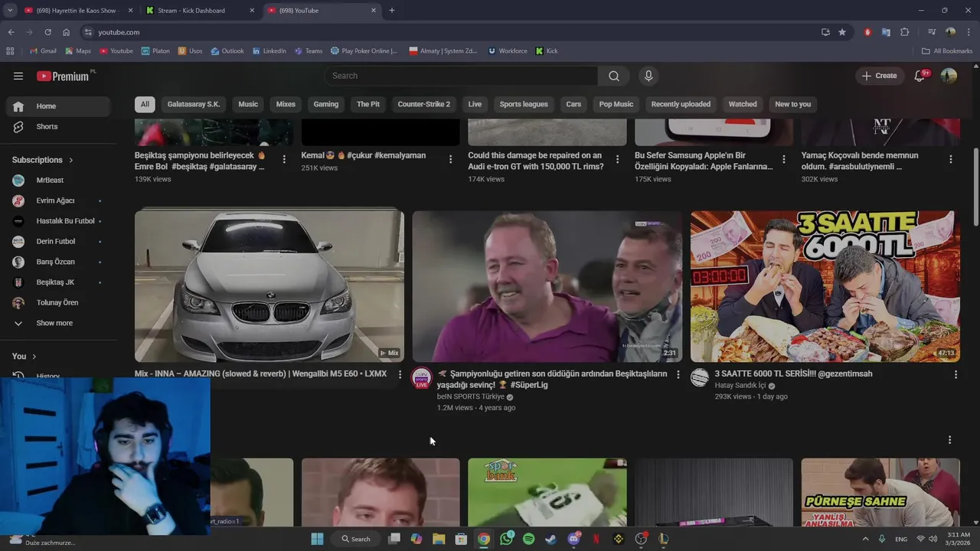Open Chrome extensions puzzle icon
The image size is (980, 551).
(x=904, y=32)
